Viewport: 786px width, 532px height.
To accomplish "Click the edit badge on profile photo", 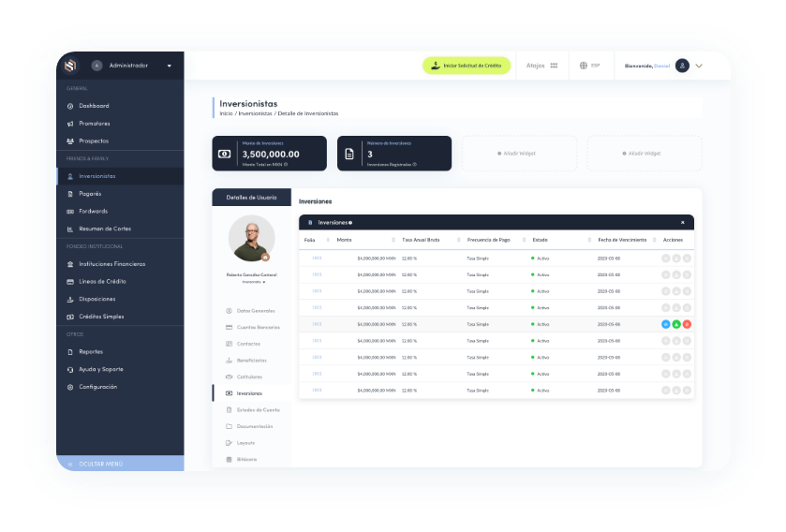I will [x=265, y=256].
